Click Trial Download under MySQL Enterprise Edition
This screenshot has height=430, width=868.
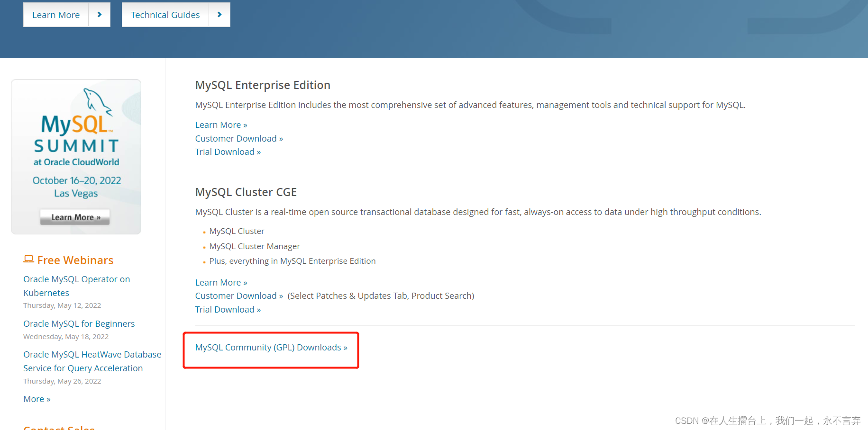(x=228, y=152)
